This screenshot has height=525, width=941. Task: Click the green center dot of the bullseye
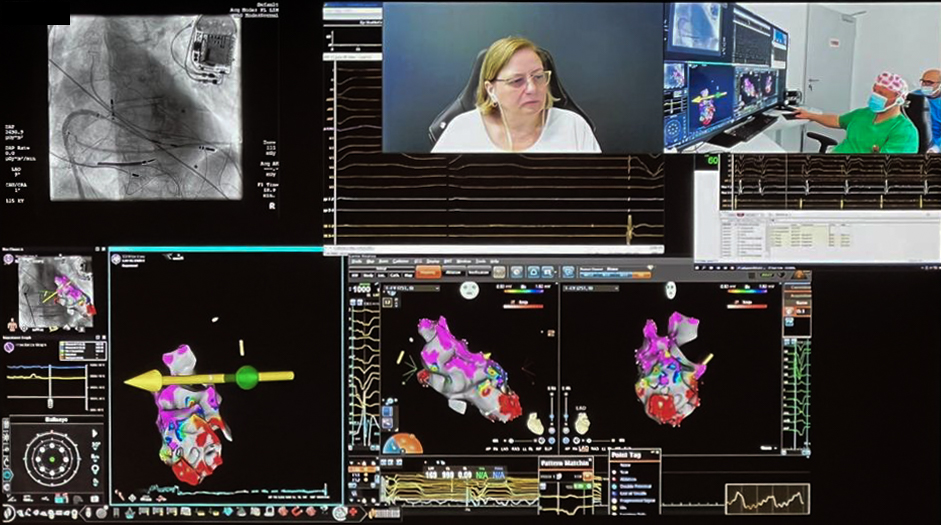[52, 460]
